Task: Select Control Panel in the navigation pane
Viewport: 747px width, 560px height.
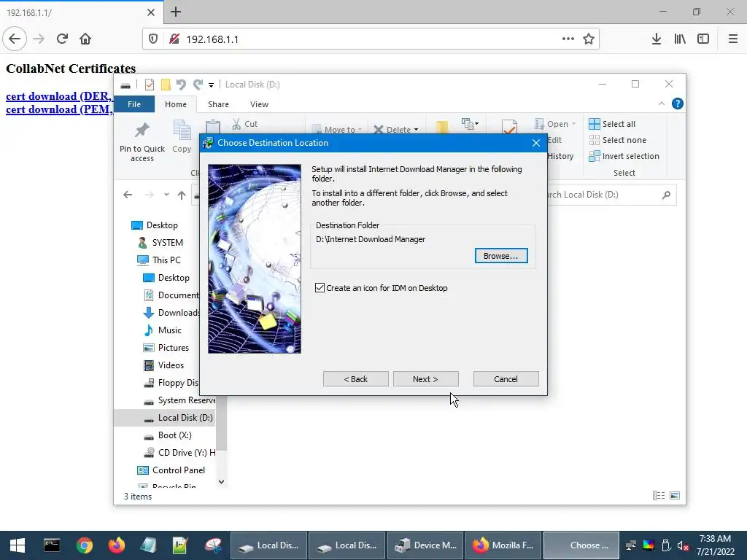Action: [x=179, y=470]
